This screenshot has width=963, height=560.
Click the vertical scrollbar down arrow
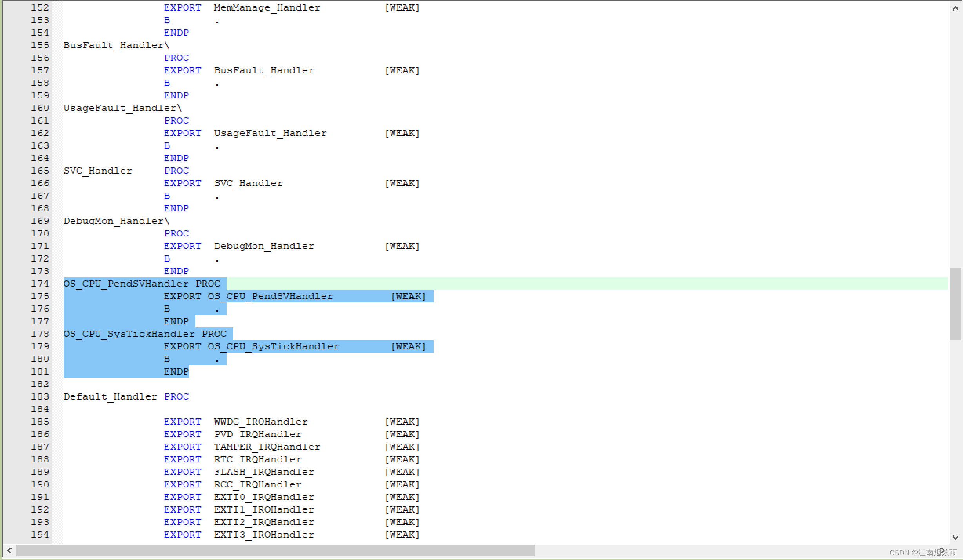956,537
